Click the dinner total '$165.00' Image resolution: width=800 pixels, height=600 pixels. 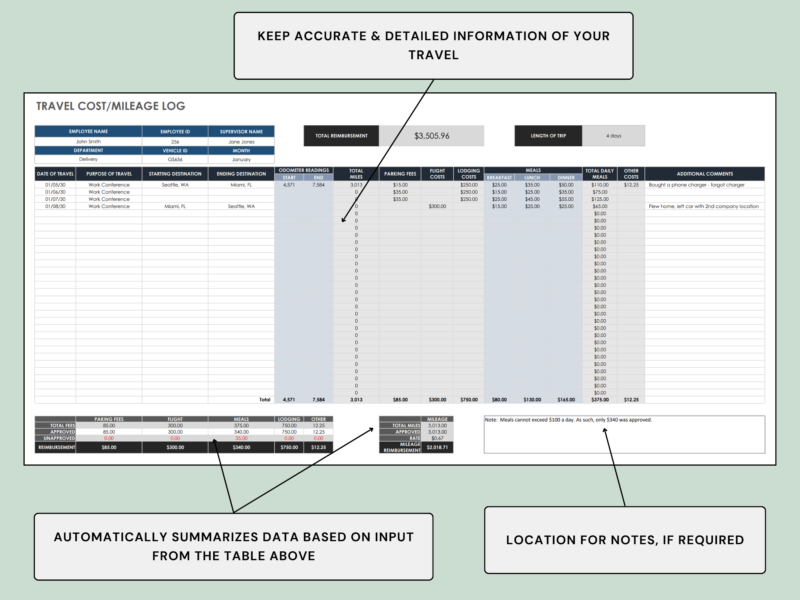(x=566, y=399)
